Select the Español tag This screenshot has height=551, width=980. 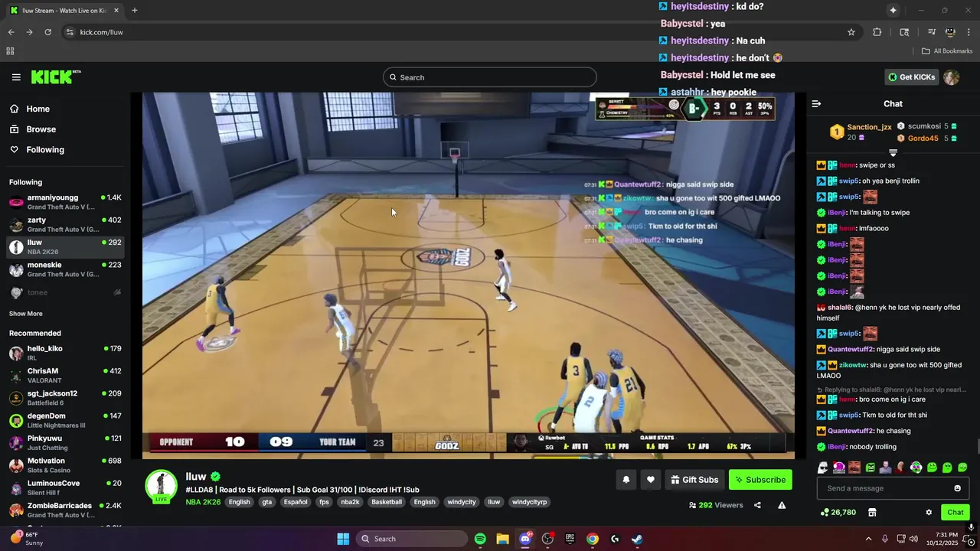click(295, 502)
